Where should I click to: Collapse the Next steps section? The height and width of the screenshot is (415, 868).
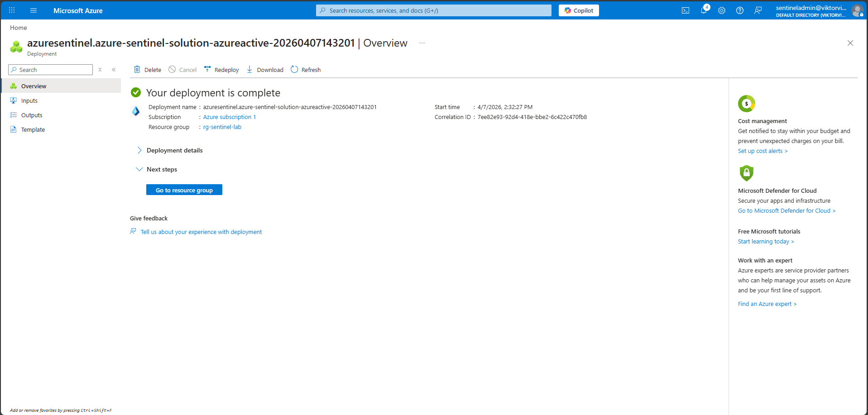157,169
